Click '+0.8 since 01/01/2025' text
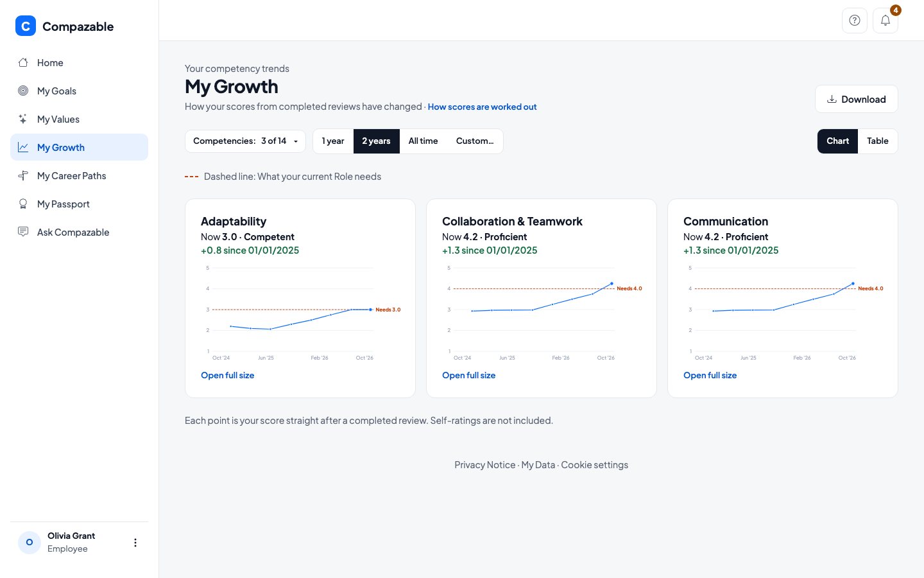The image size is (924, 578). (250, 250)
